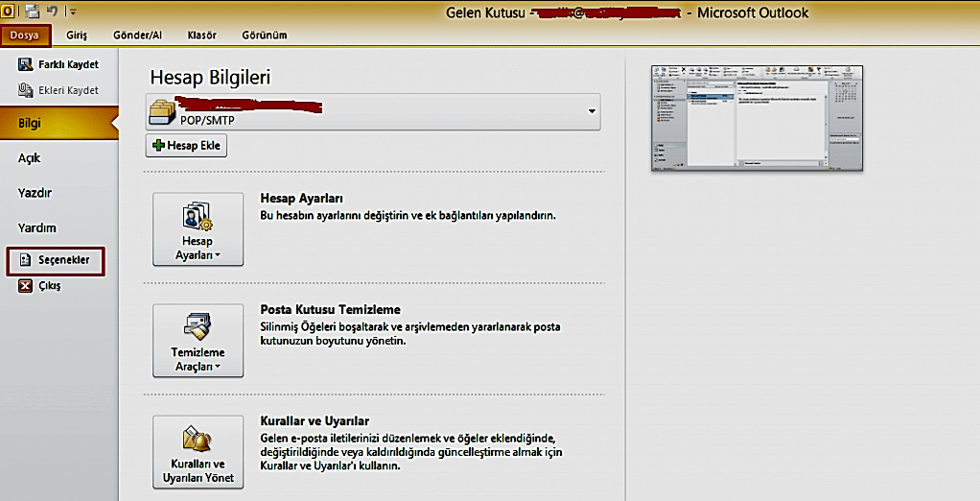Click the Outlook window preview thumbnail
This screenshot has width=980, height=501.
click(757, 118)
